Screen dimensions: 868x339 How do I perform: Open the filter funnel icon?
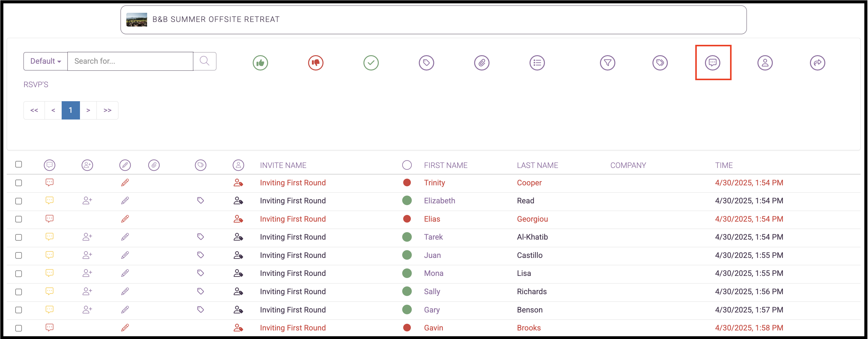(x=608, y=62)
